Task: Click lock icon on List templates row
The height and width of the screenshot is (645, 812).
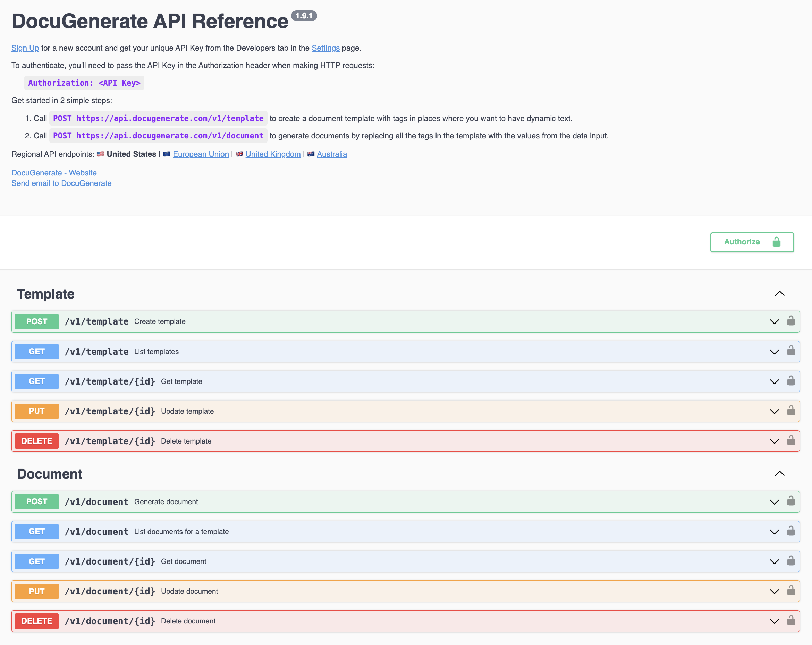Action: [791, 351]
